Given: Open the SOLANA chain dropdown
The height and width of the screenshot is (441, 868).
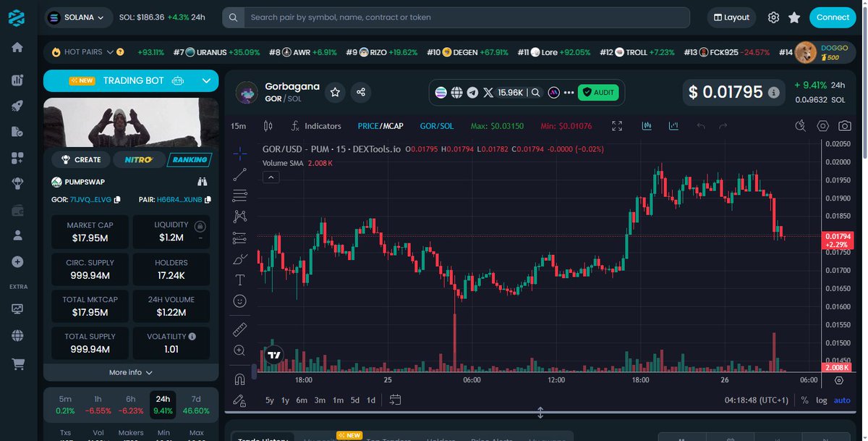Looking at the screenshot, I should pyautogui.click(x=78, y=17).
